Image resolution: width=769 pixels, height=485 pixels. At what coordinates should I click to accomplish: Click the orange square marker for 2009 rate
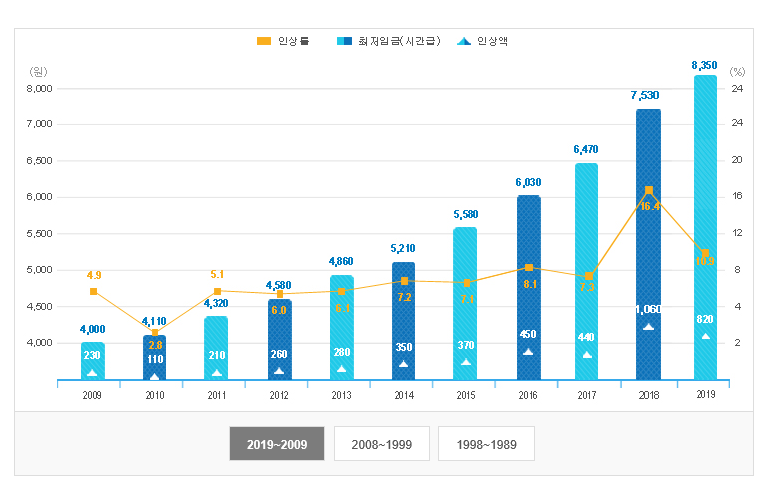click(x=93, y=292)
